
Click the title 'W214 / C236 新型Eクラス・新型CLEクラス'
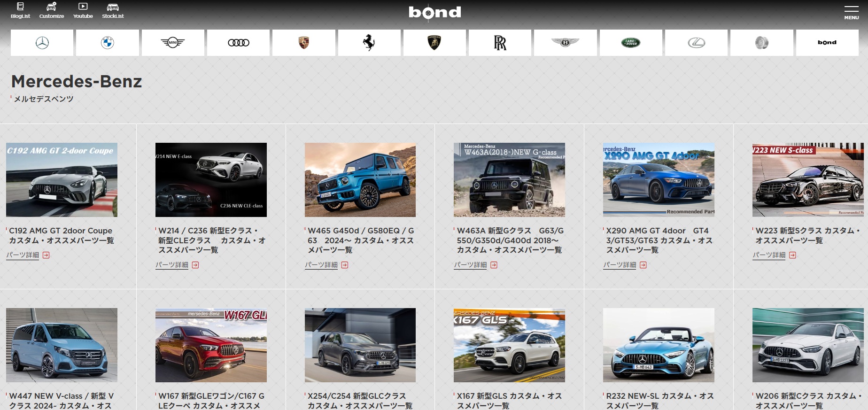tap(212, 240)
